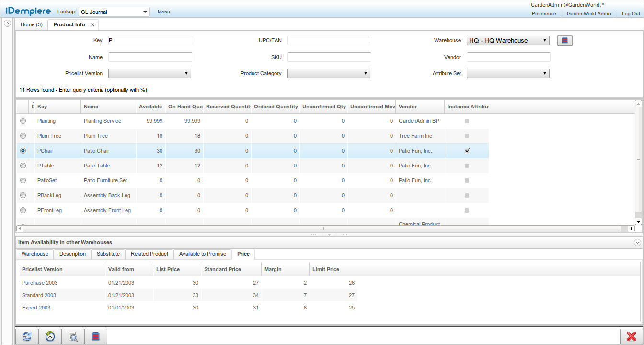Expand the left sidebar panel arrow
Screen dimensions: 644x345
7,23
